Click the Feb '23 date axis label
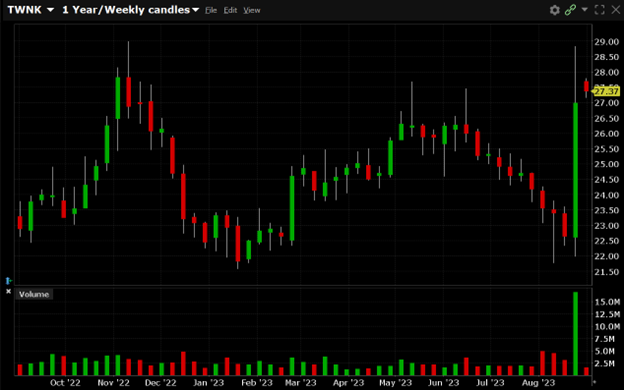This screenshot has width=624, height=390. [257, 383]
